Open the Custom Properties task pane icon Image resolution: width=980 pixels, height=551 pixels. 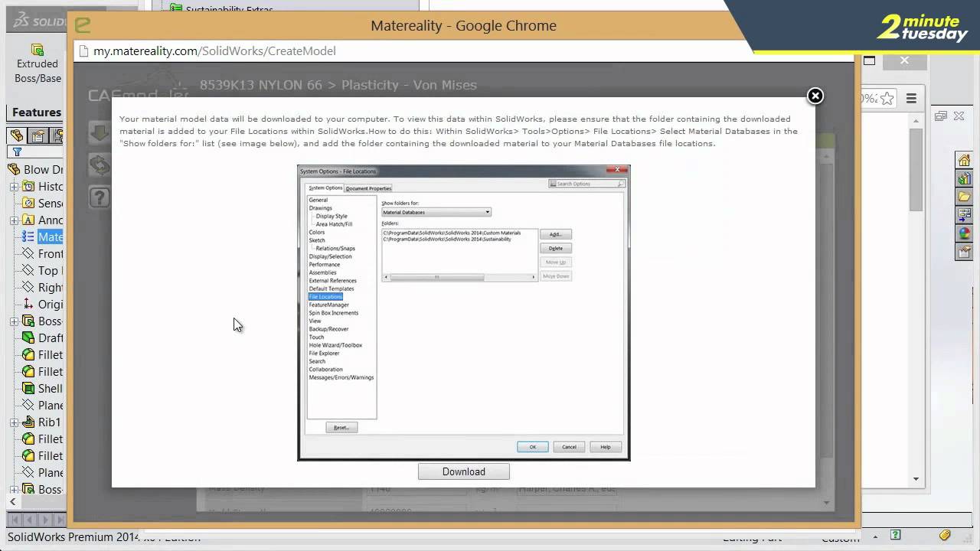[x=964, y=253]
